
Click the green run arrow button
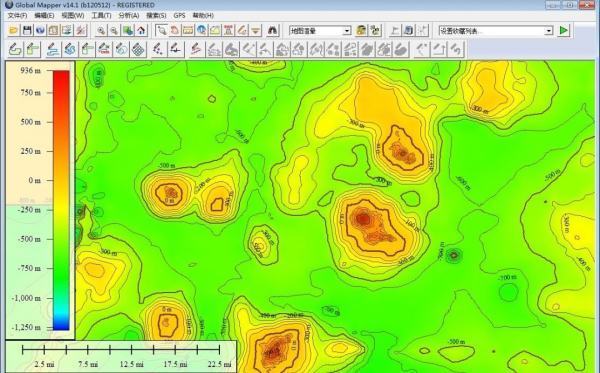pyautogui.click(x=564, y=31)
